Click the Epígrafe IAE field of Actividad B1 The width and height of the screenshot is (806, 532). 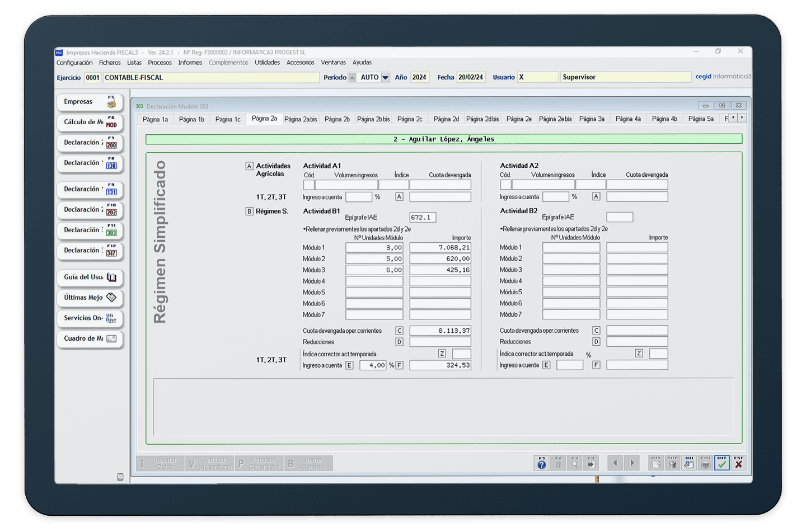pos(423,218)
